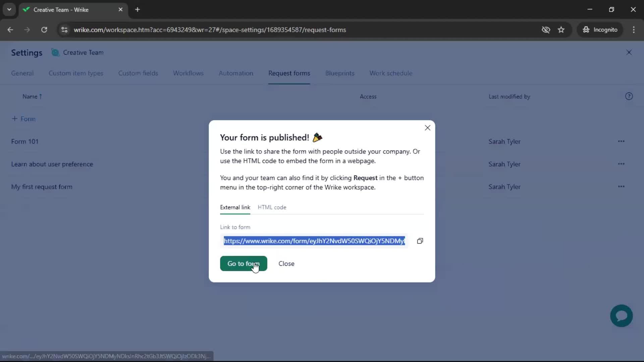Open the General settings tab
644x362 pixels.
click(22, 73)
